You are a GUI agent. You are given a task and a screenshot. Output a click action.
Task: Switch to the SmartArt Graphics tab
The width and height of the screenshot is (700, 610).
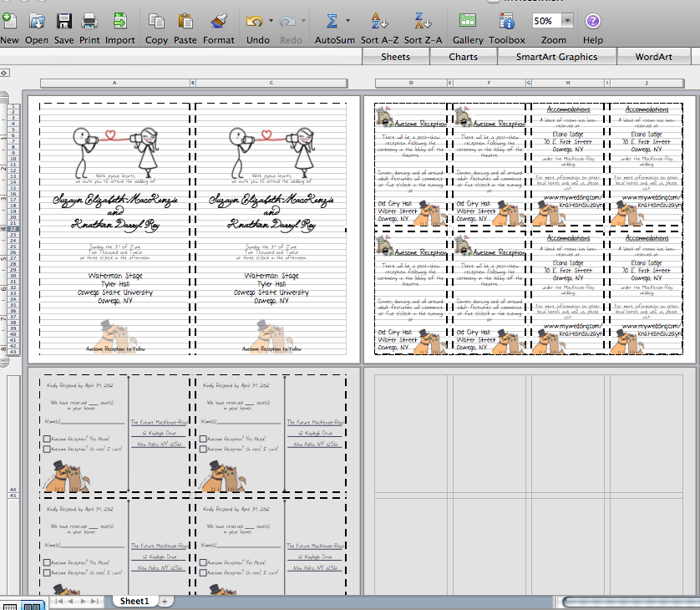tap(556, 57)
